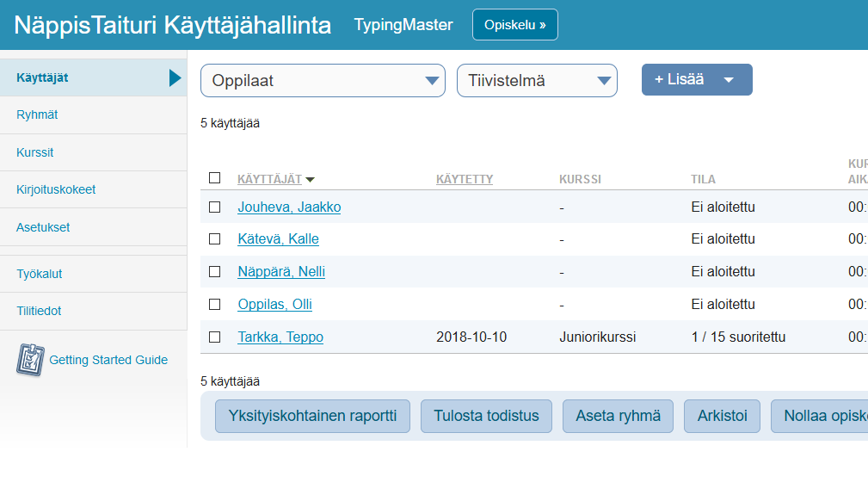Click the TILA column header
868x501 pixels.
(x=703, y=180)
